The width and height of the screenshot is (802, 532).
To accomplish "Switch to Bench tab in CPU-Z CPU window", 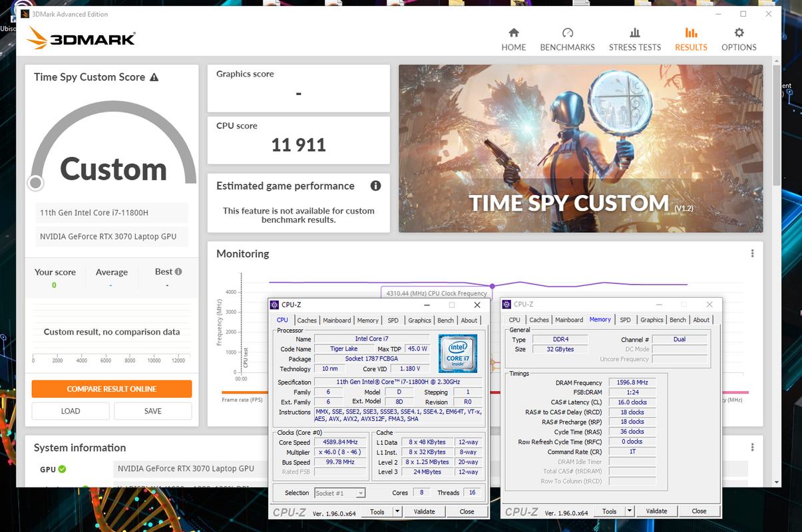I will pos(446,321).
